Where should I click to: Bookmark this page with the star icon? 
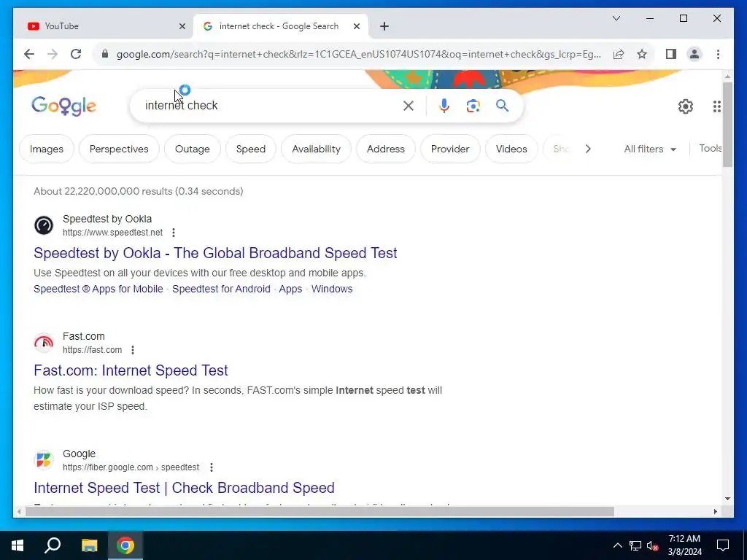[642, 54]
